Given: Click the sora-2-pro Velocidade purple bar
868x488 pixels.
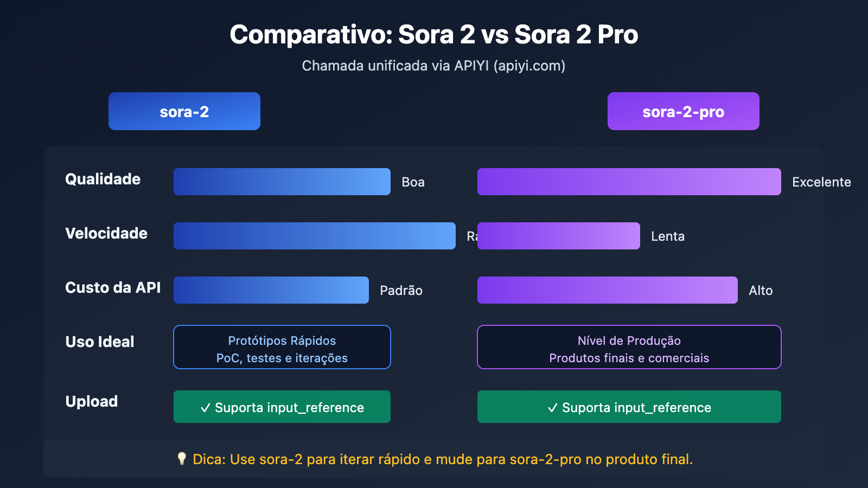Looking at the screenshot, I should click(x=558, y=236).
